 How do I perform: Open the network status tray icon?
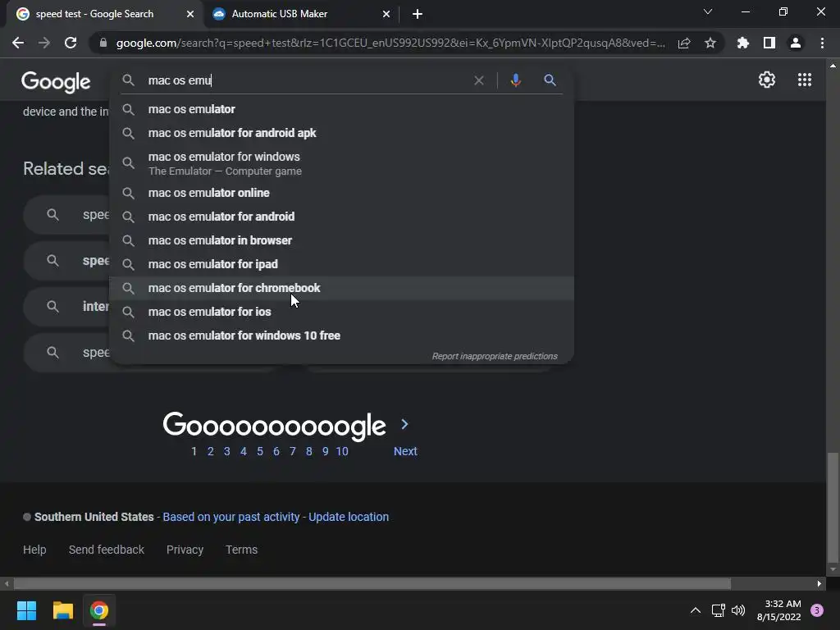(718, 610)
